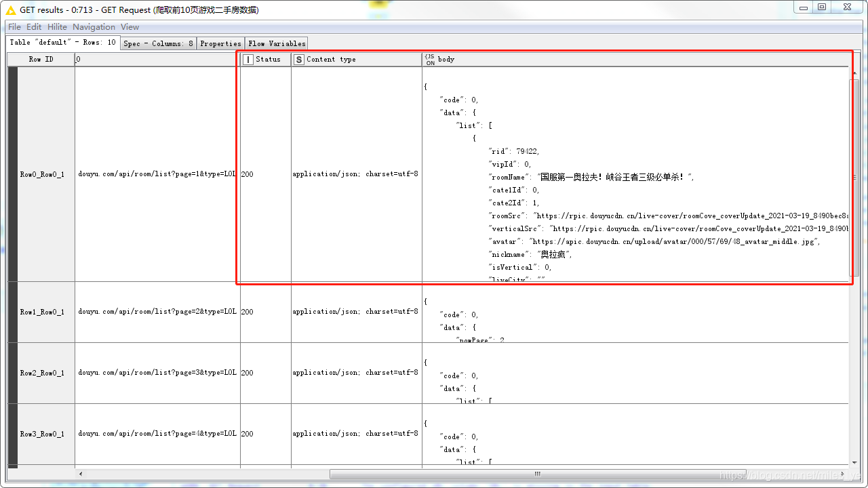
Task: Click the horizontal scrollbar left arrow
Action: click(81, 474)
